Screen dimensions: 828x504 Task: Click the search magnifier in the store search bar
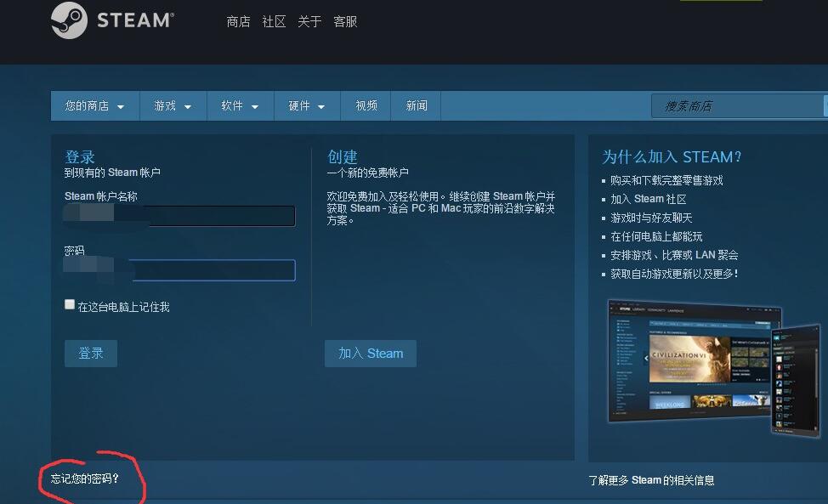[x=823, y=105]
